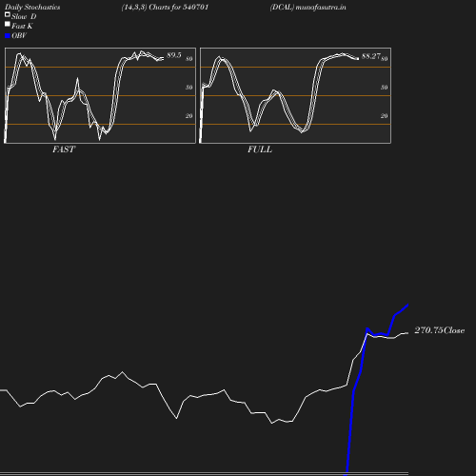
Task: Click the 89.5 value in FAST chart
Action: (174, 55)
